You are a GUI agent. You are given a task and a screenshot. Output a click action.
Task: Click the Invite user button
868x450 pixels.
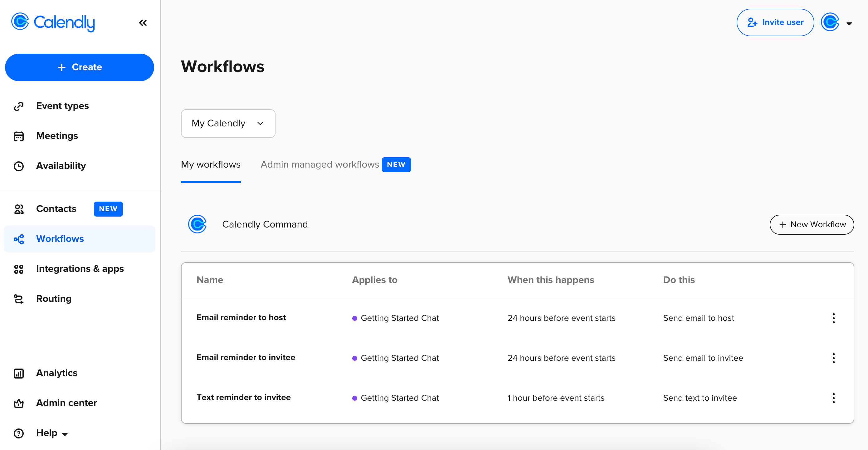[775, 22]
